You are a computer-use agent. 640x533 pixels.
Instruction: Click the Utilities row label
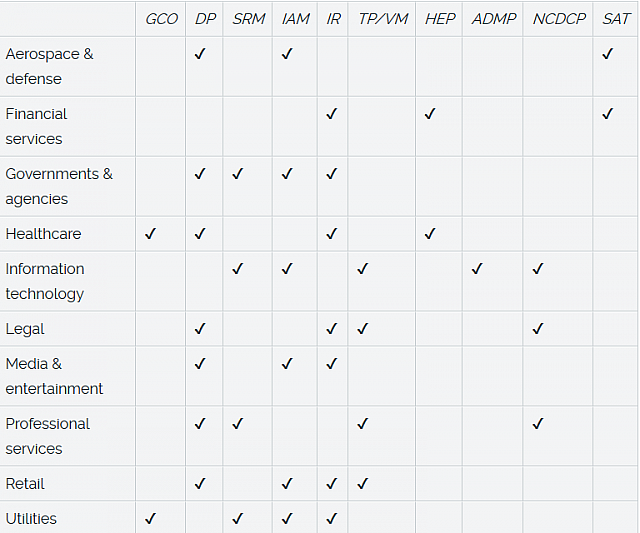click(x=31, y=519)
